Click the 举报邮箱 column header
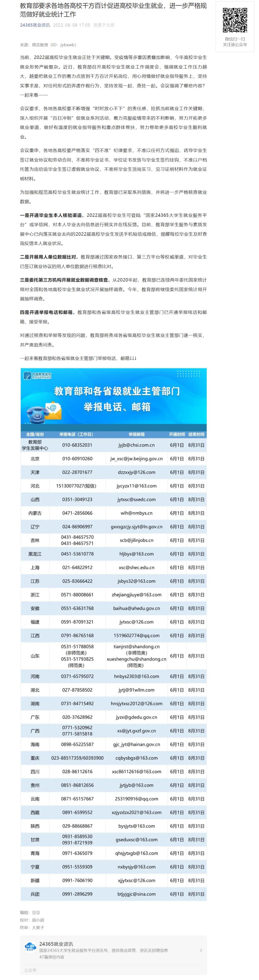Screen dimensions: 259x980 pos(136,434)
